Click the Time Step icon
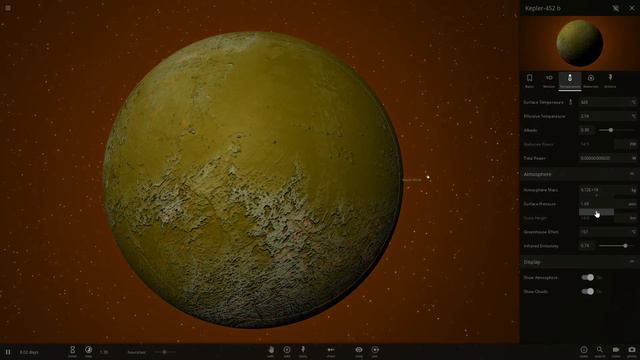 (73, 351)
